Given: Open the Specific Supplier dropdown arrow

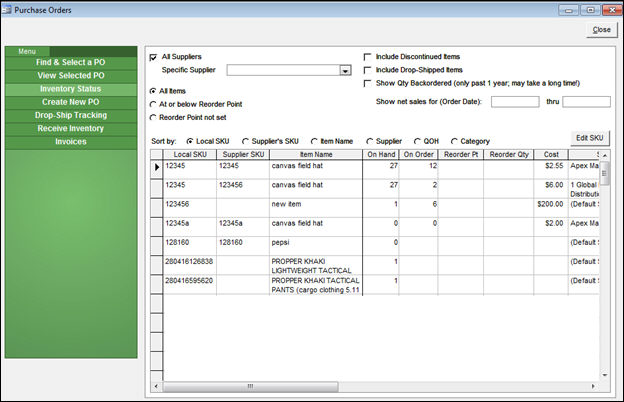Looking at the screenshot, I should [345, 70].
